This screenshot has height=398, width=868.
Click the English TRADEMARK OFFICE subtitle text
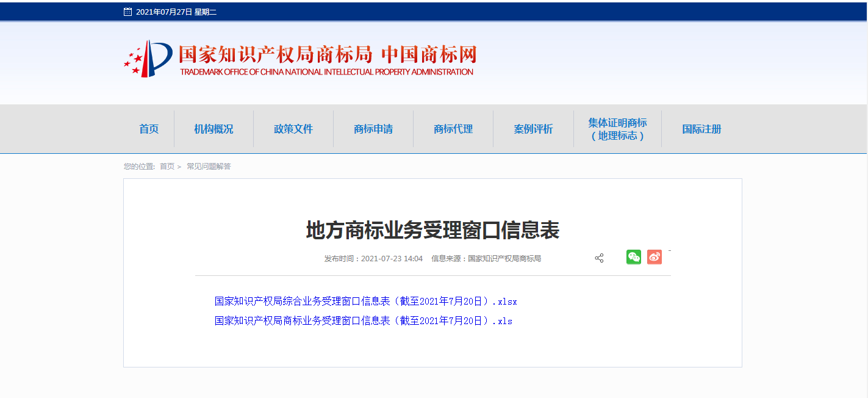[x=326, y=71]
